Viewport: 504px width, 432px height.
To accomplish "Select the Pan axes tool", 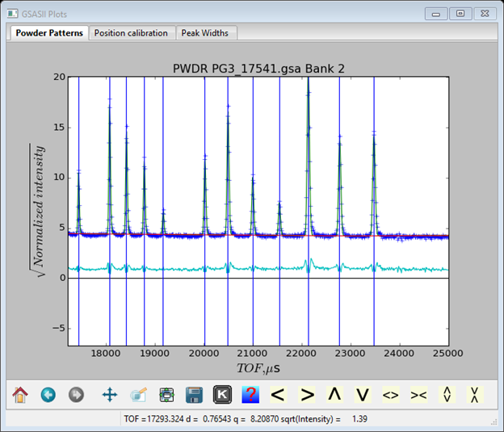I will click(110, 395).
